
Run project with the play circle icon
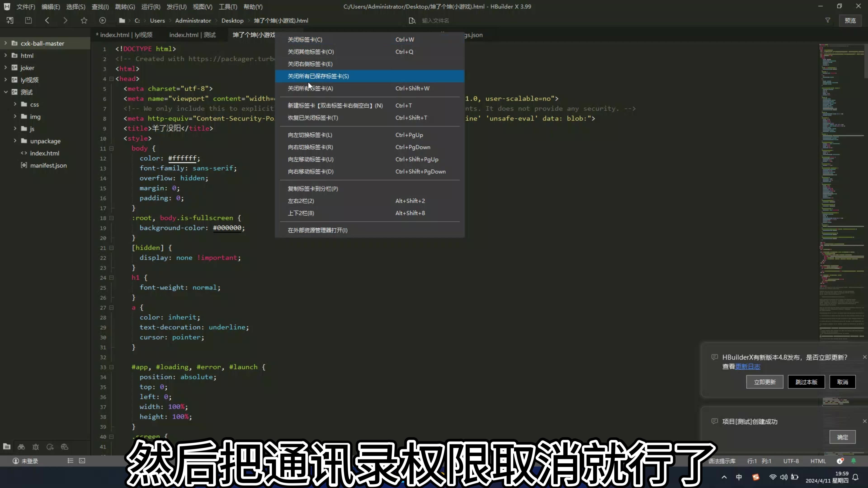pos(102,21)
